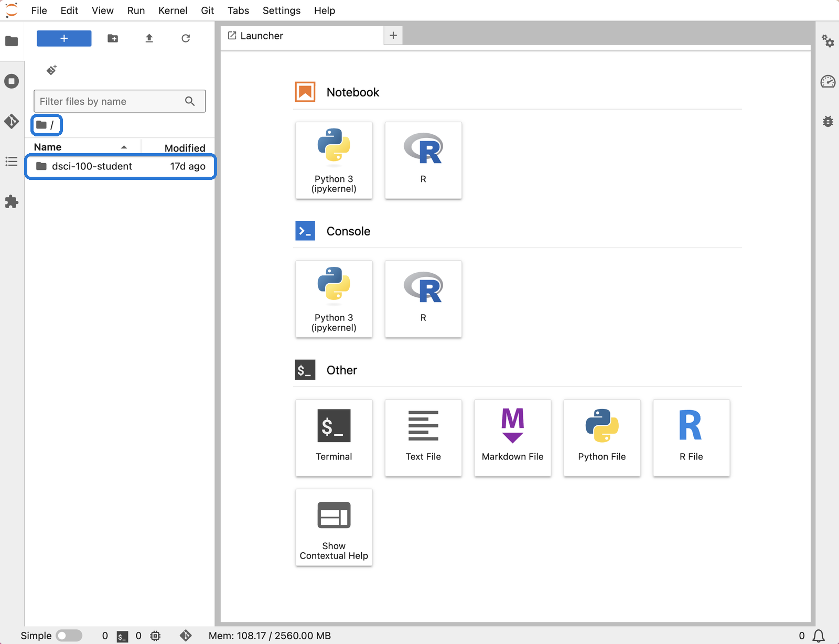Open the File Browser sidebar tab
Viewport: 839px width, 644px height.
[12, 41]
